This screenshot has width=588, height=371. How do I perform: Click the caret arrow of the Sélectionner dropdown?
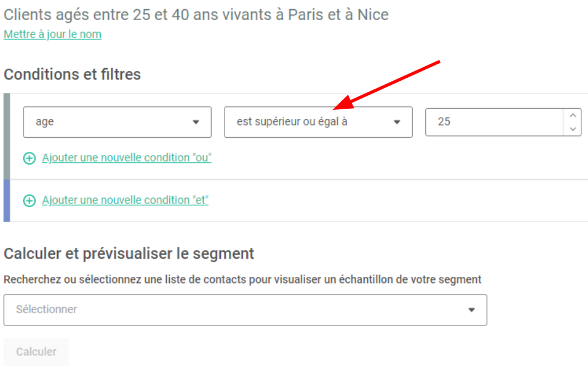click(x=471, y=310)
